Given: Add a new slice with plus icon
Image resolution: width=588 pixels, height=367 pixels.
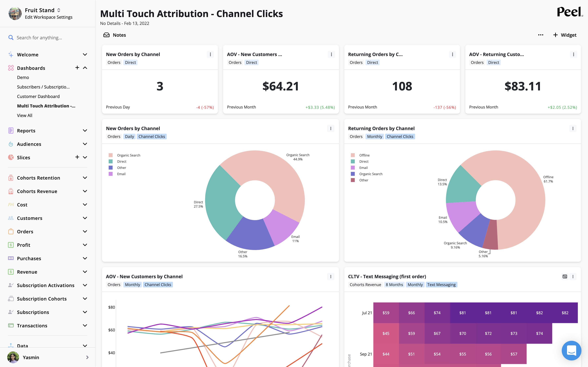Looking at the screenshot, I should pos(77,157).
